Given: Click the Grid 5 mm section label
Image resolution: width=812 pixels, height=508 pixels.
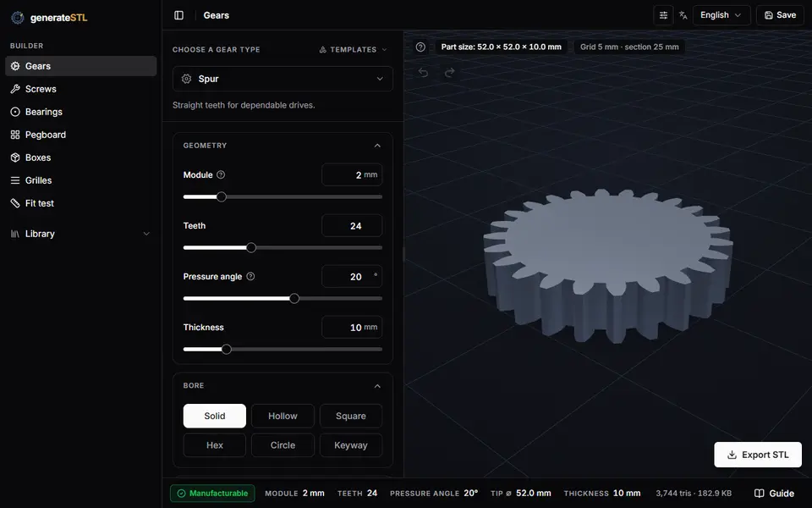Looking at the screenshot, I should coord(629,47).
